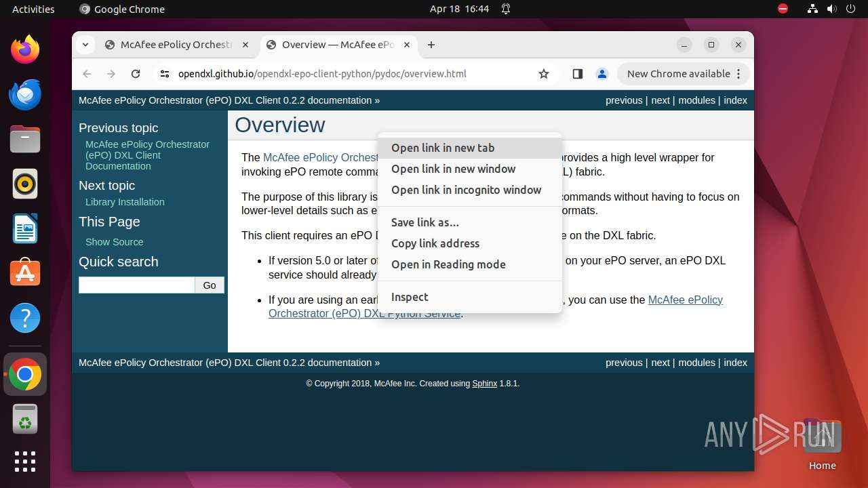The image size is (868, 488).
Task: Open 'modules' in the bottom navigation bar
Action: (x=696, y=363)
